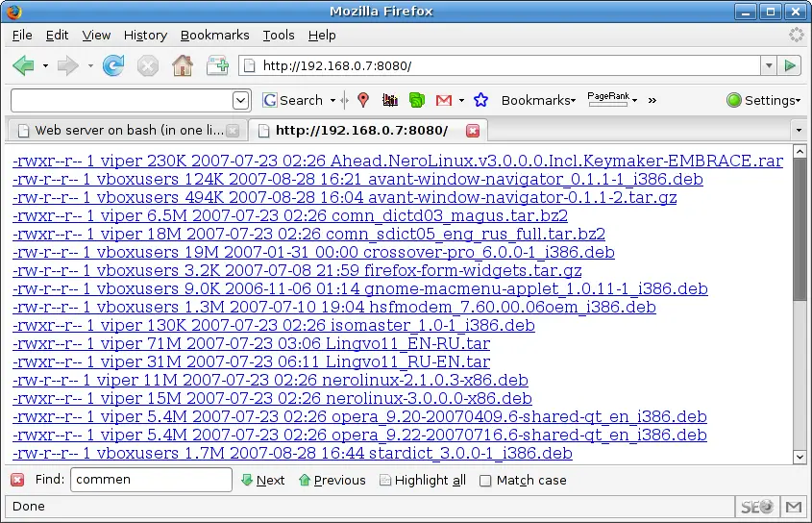Click the green Back arrow
The height and width of the screenshot is (523, 812).
pos(24,65)
